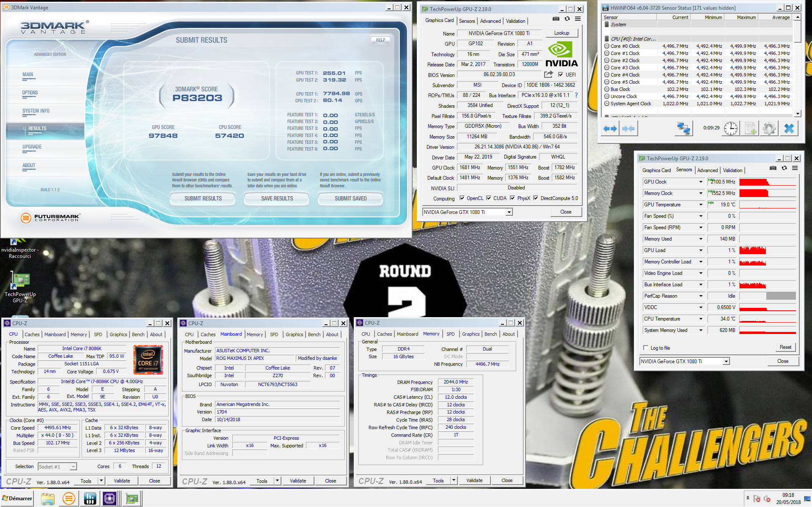Click GPU-Z refresh icon in top window

(567, 19)
